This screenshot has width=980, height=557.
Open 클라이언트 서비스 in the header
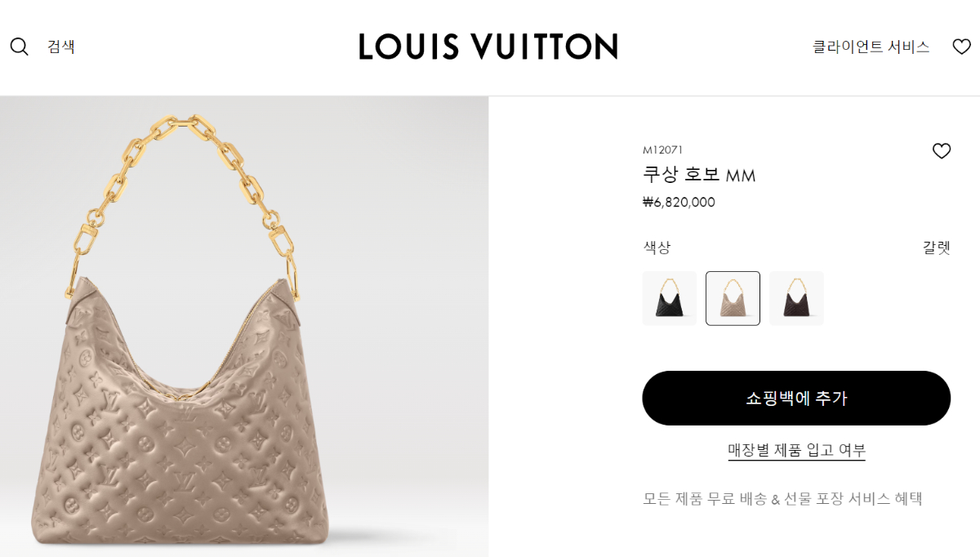(x=871, y=47)
